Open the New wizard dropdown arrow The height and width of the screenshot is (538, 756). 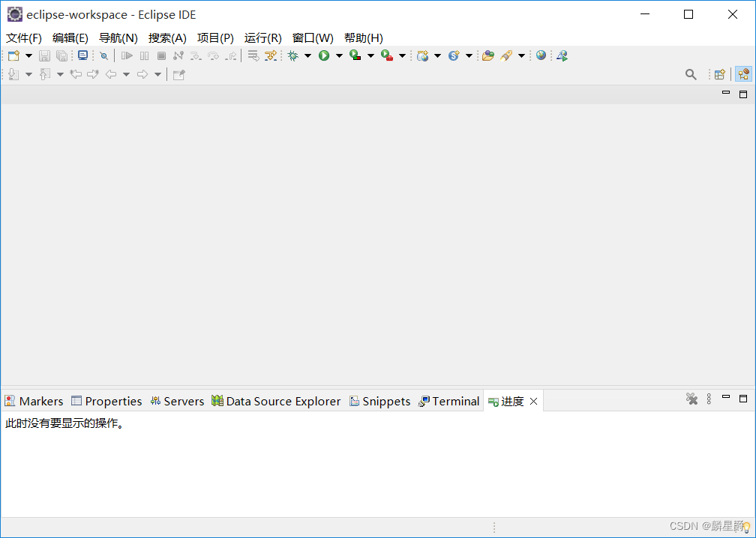coord(28,55)
